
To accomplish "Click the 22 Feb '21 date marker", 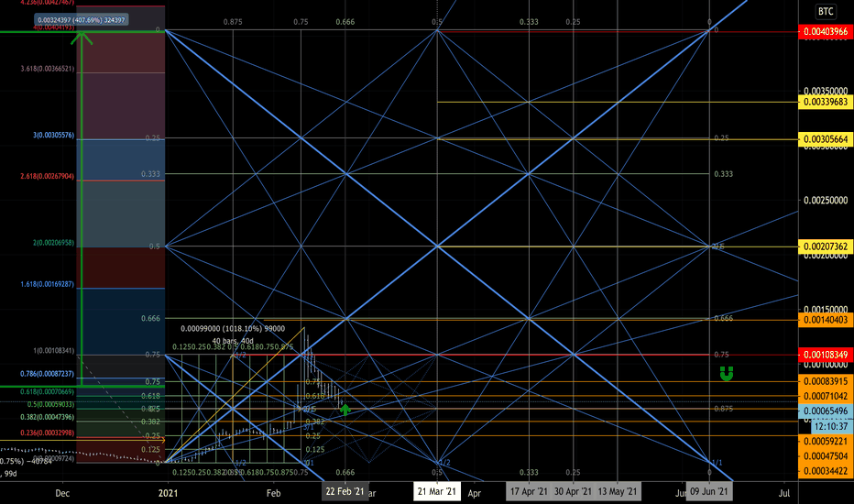I will click(345, 491).
